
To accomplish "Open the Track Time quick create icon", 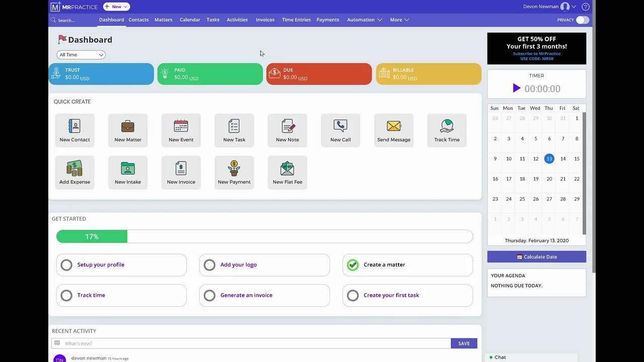I will (447, 126).
